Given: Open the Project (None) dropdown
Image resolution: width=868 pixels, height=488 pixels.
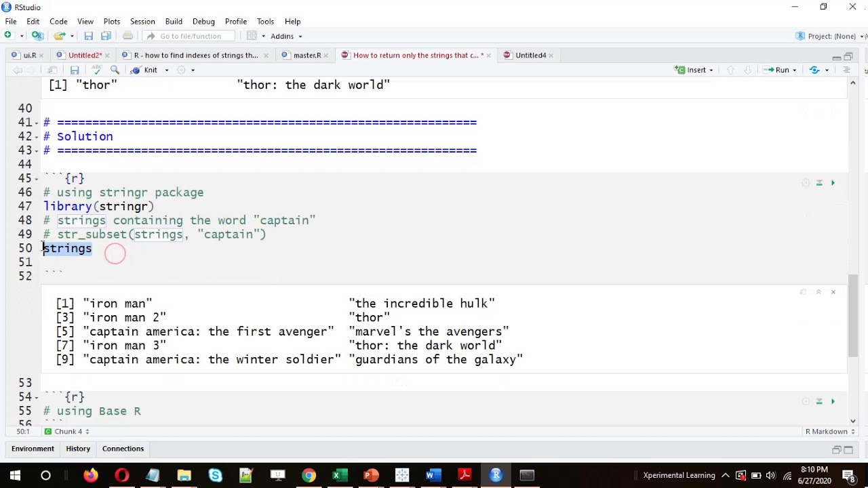Looking at the screenshot, I should (x=831, y=36).
